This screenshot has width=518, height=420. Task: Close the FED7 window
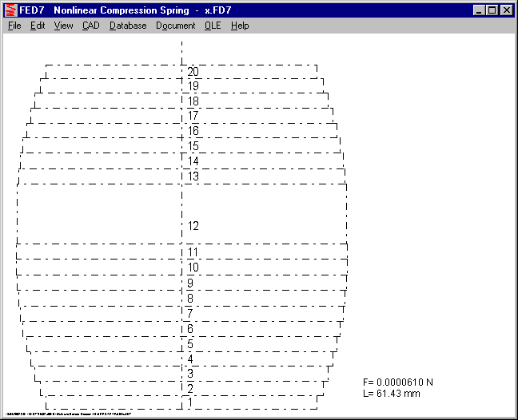pyautogui.click(x=505, y=10)
